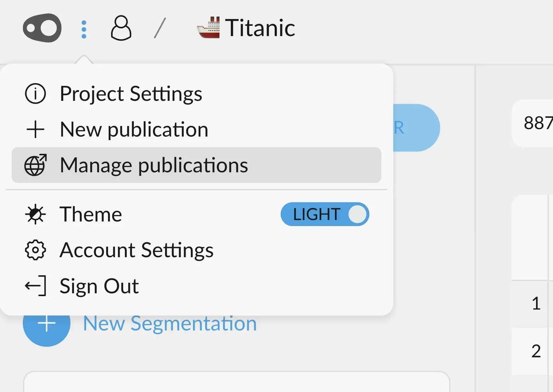This screenshot has height=392, width=553.
Task: Choose Manage publications from the menu
Action: point(154,165)
